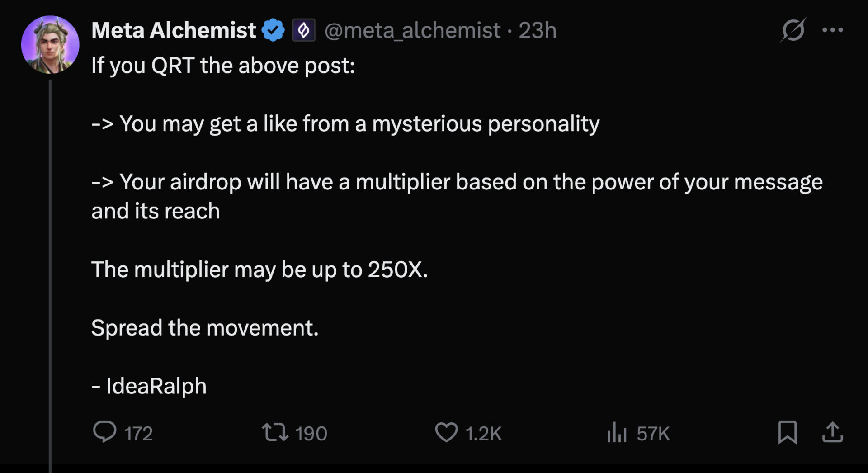The image size is (868, 473).
Task: Open Meta Alchemist's profile avatar
Action: [50, 44]
